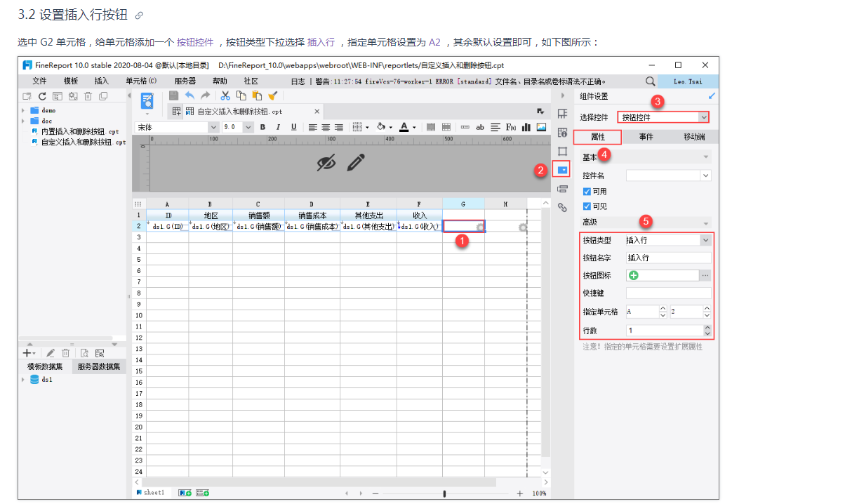Toggle the hidden-eye preview icon
The height and width of the screenshot is (504, 845).
(326, 163)
